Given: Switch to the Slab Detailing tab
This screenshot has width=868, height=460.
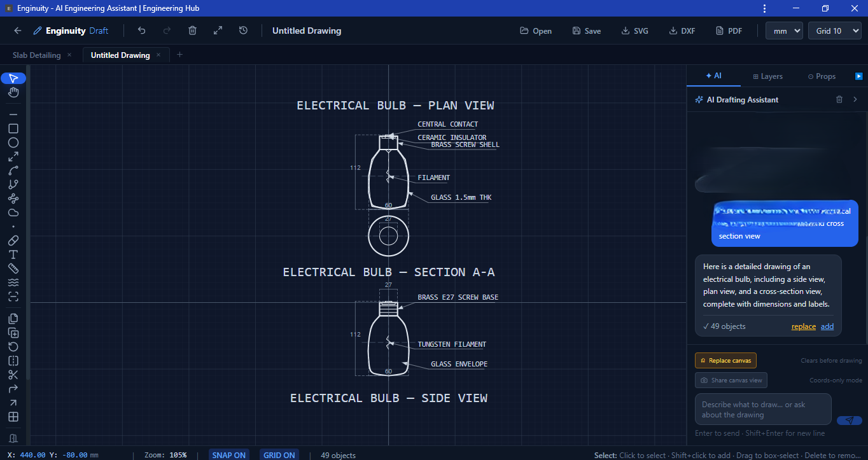Looking at the screenshot, I should click(36, 55).
